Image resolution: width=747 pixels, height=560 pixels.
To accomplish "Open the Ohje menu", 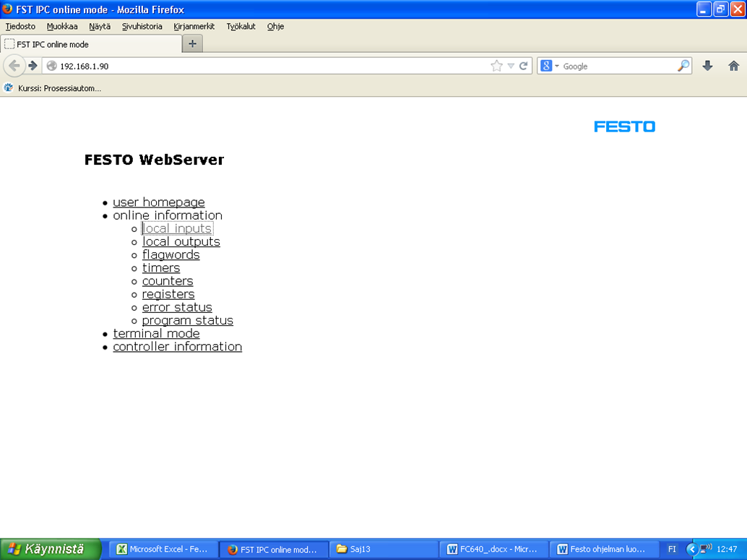I will [275, 26].
